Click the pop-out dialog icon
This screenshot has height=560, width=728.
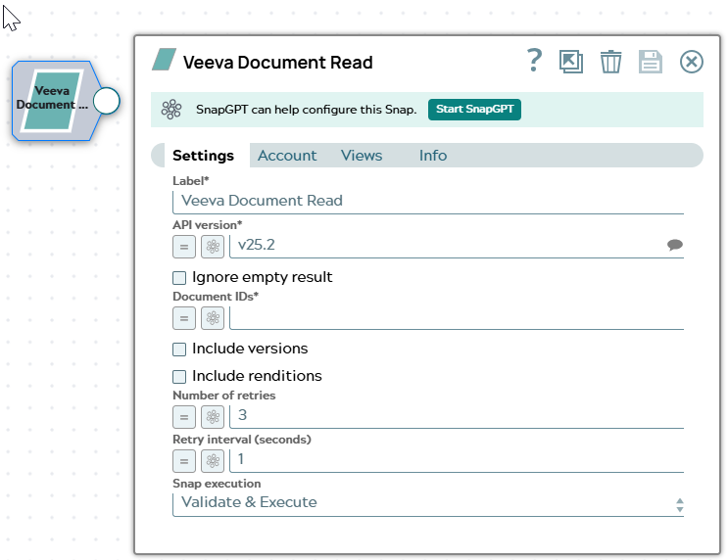[x=571, y=62]
